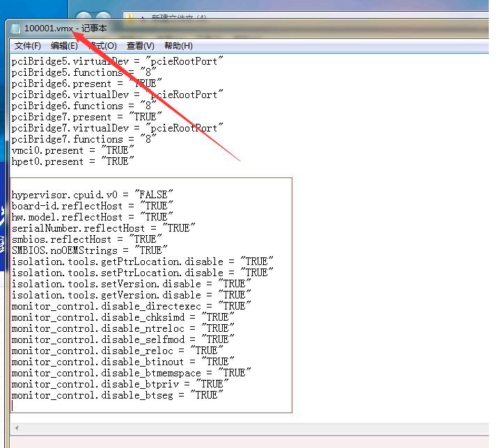The height and width of the screenshot is (448, 502).
Task: Click line serialNumber.reflectHost = "TRUE"
Action: 104,228
